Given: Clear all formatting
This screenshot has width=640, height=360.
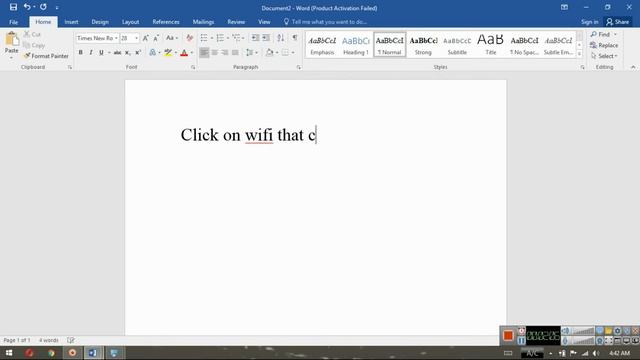Looking at the screenshot, I should coord(189,38).
